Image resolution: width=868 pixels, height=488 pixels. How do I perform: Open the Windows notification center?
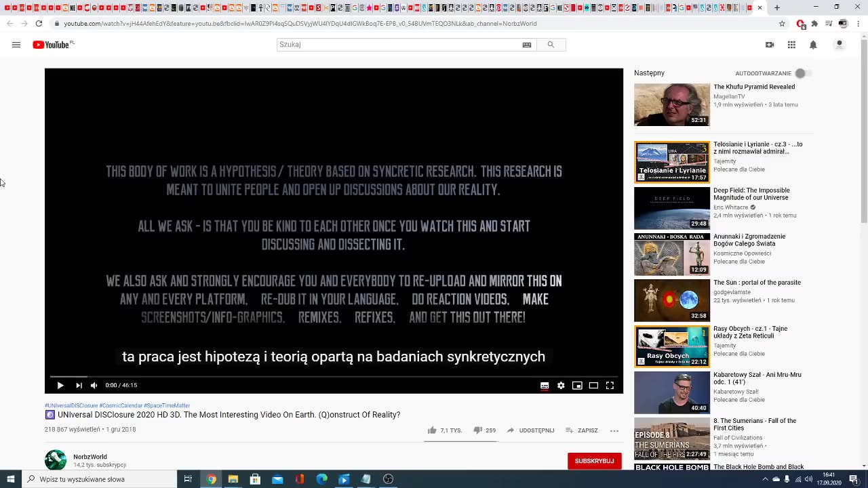854,479
